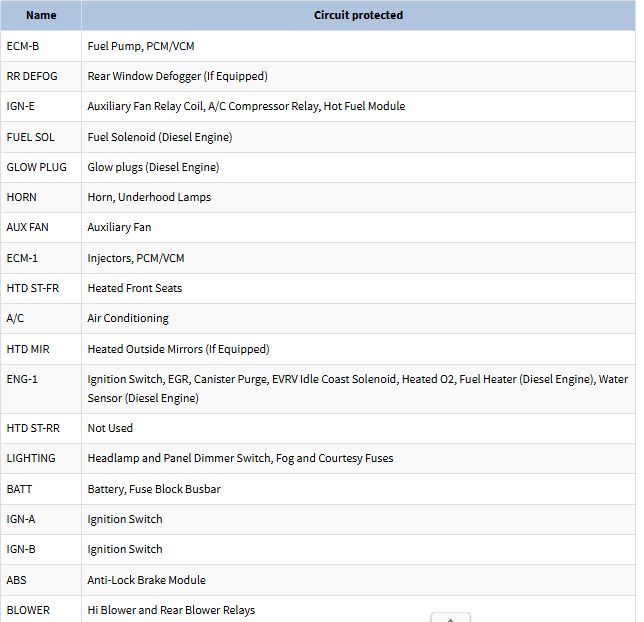Select the ECM-B fuse name cell
644x622 pixels.
(x=23, y=46)
